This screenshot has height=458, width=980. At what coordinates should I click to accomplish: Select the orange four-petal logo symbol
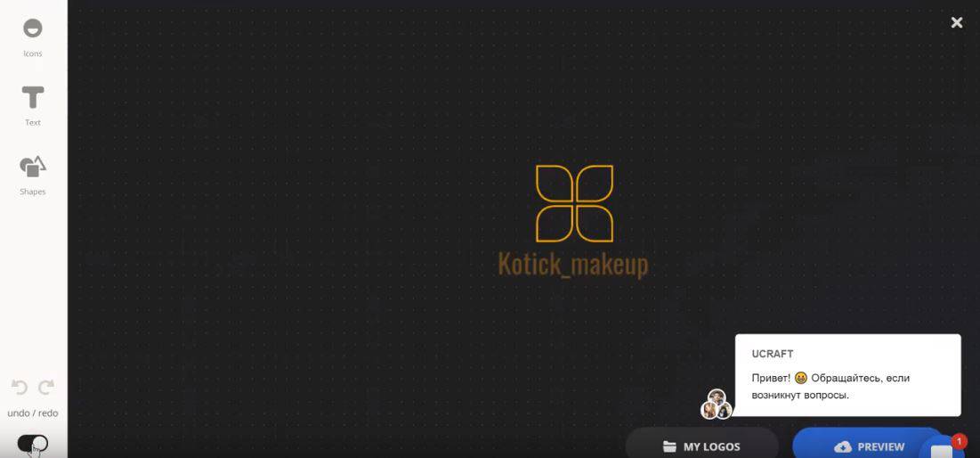click(574, 203)
